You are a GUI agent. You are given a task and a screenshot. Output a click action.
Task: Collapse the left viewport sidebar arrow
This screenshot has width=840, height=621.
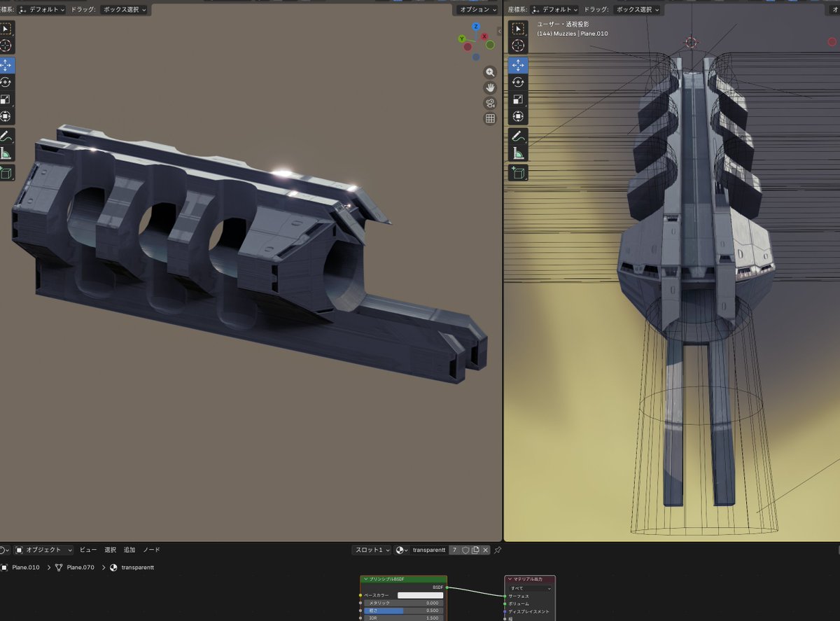click(x=499, y=31)
